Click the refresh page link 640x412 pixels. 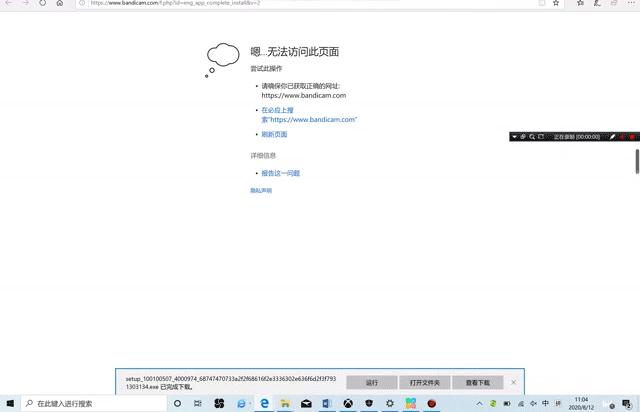point(274,134)
